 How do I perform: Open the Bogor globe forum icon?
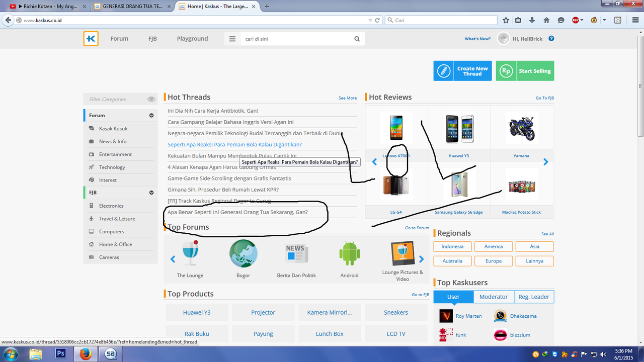pos(243,253)
